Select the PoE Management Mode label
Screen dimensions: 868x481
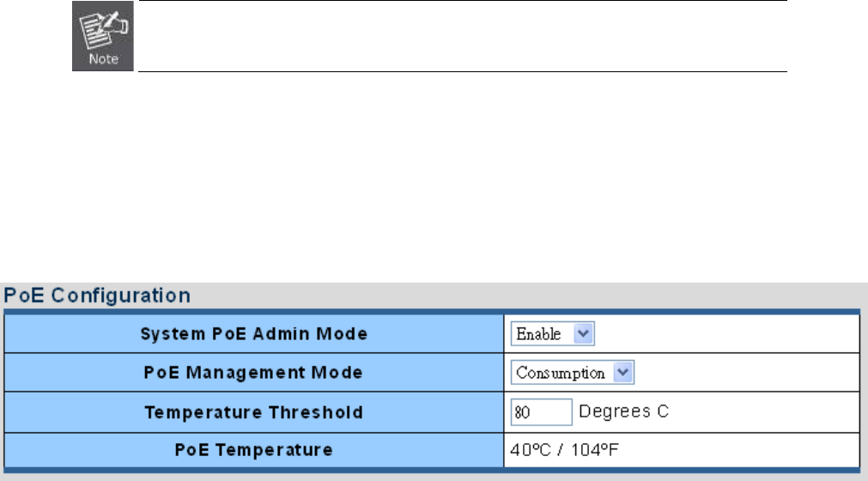(x=254, y=373)
